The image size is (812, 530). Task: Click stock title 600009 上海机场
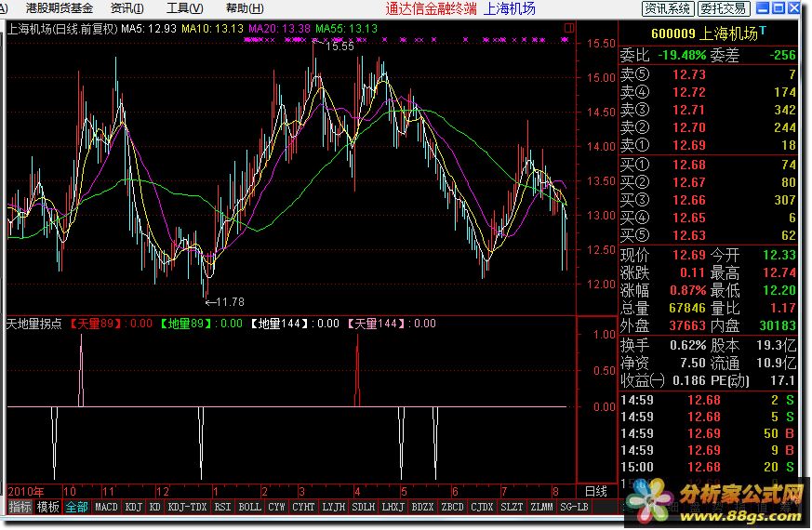tap(704, 34)
